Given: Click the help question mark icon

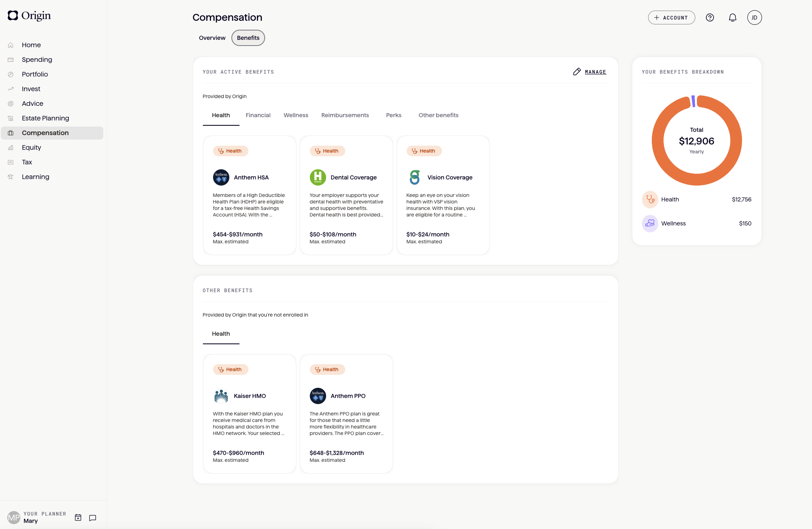Looking at the screenshot, I should click(710, 17).
